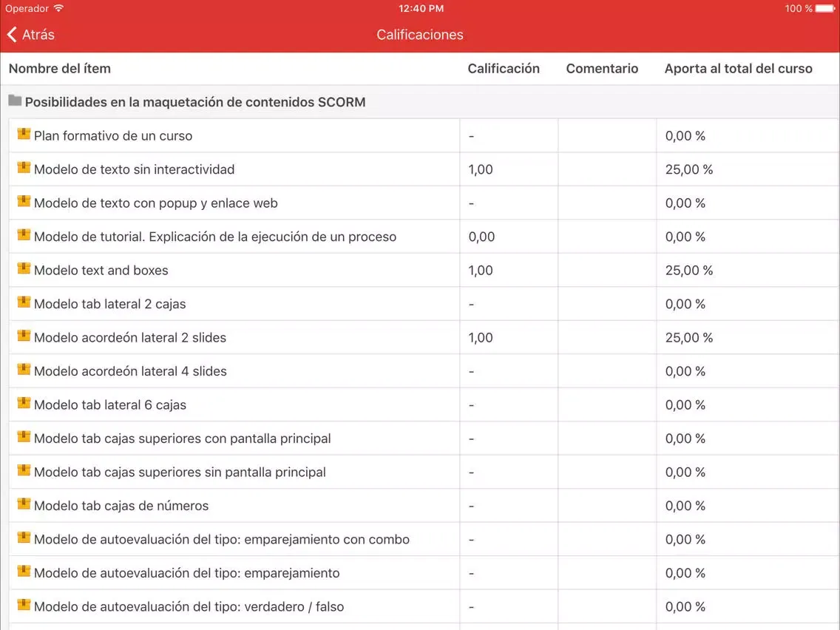840x630 pixels.
Task: Click the Aporta al total del curso header
Action: click(x=738, y=69)
